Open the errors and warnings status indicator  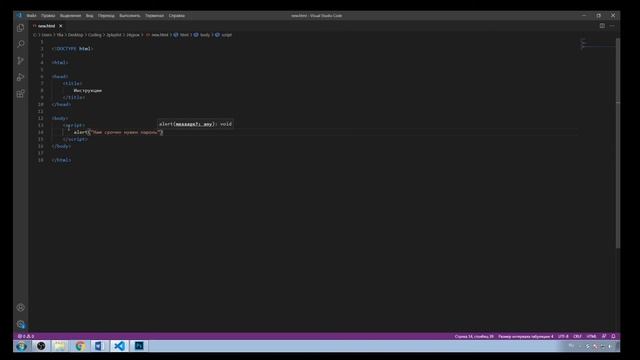pos(26,336)
